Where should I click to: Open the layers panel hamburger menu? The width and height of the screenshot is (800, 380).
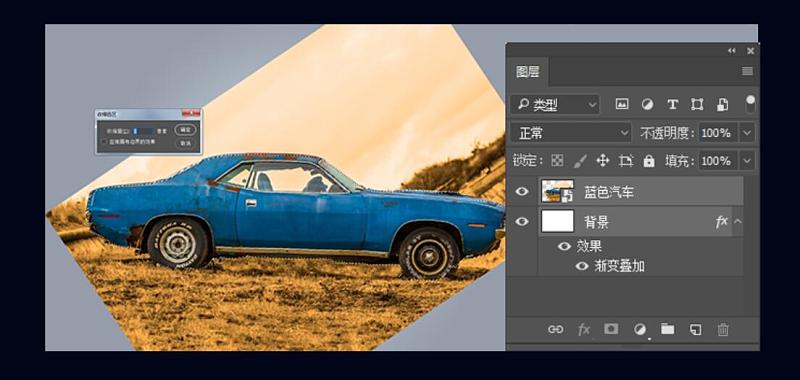click(x=747, y=71)
